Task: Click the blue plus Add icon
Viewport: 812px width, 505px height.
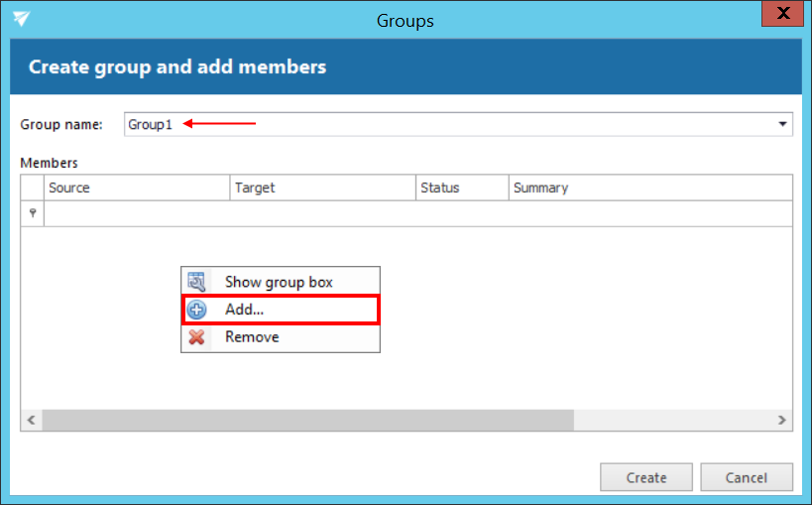Action: point(196,310)
